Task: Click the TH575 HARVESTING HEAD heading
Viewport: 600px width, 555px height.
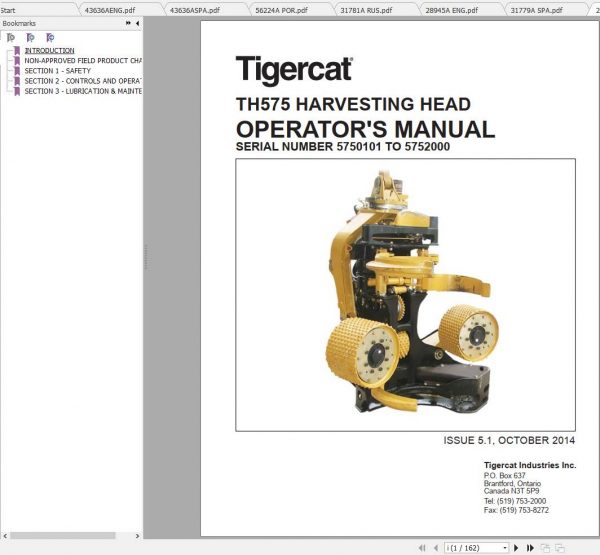Action: point(353,104)
